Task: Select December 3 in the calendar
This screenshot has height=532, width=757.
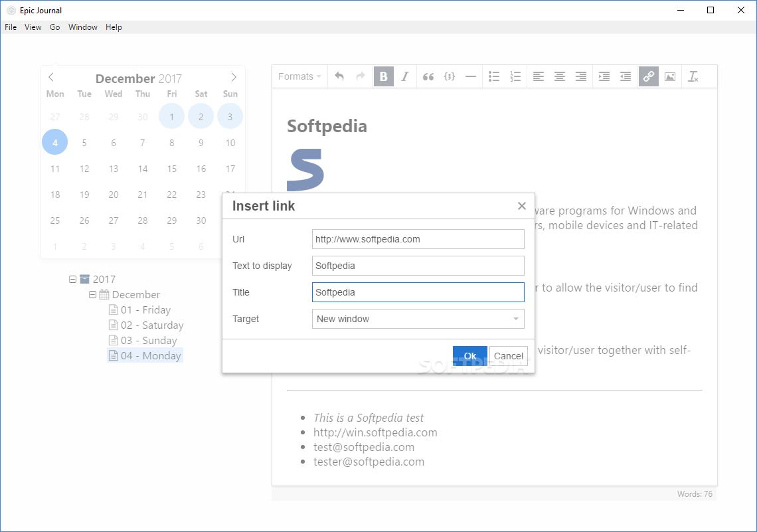Action: tap(230, 116)
